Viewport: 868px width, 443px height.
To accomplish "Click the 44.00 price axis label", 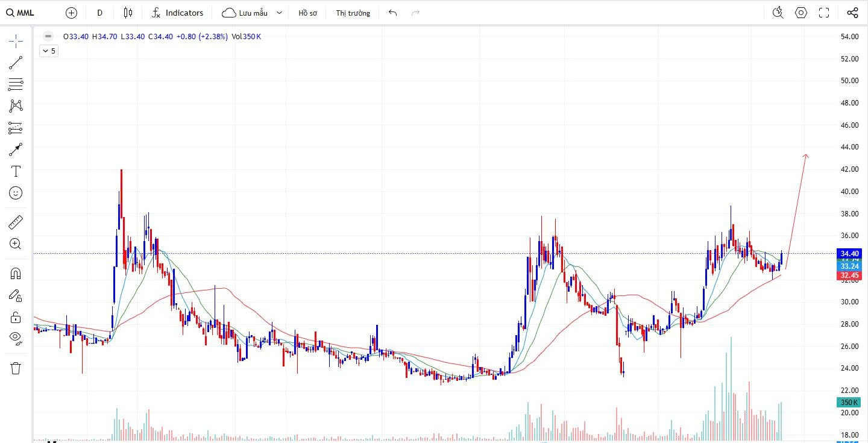I will tap(850, 147).
